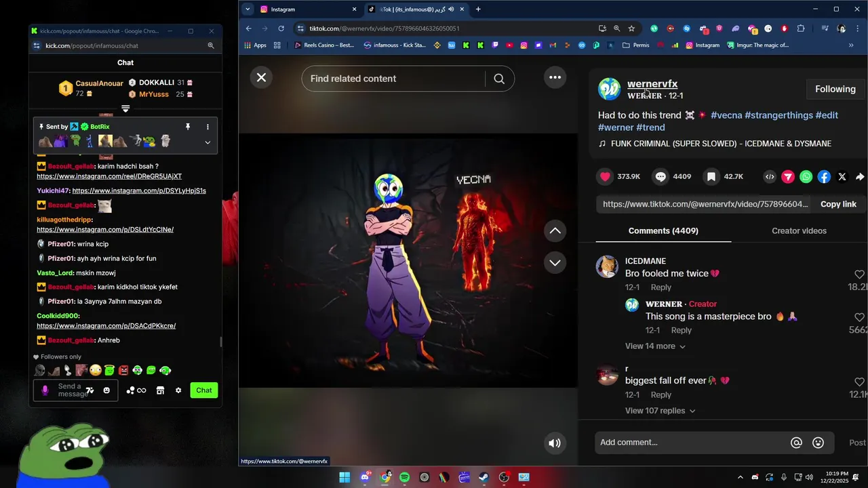
Task: Collapse the Kick leaderboard toggle arrow
Action: pyautogui.click(x=125, y=108)
